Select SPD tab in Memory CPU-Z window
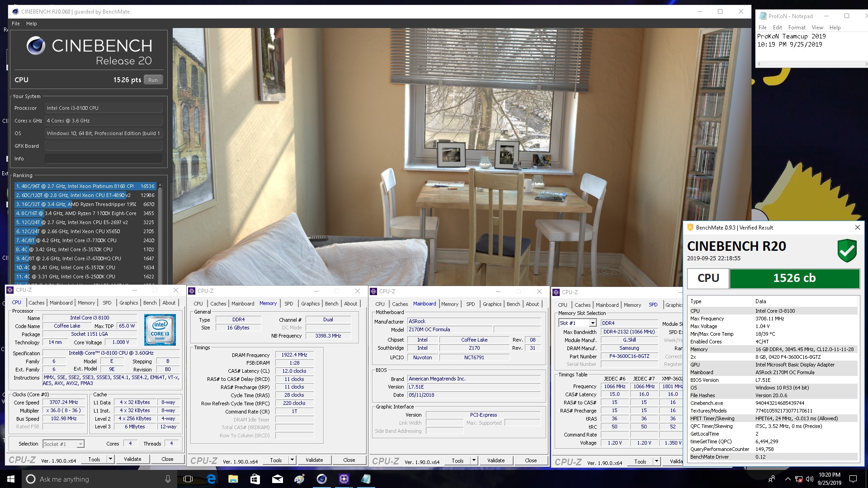868x488 pixels. click(x=289, y=304)
